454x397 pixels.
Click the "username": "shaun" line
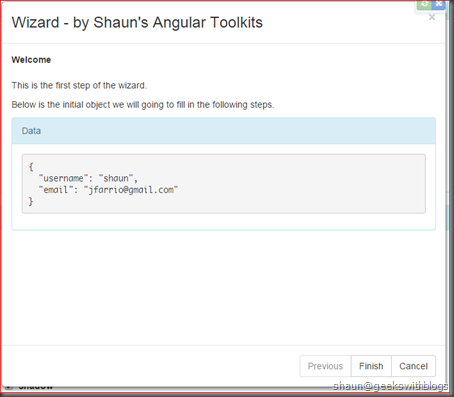(x=88, y=178)
